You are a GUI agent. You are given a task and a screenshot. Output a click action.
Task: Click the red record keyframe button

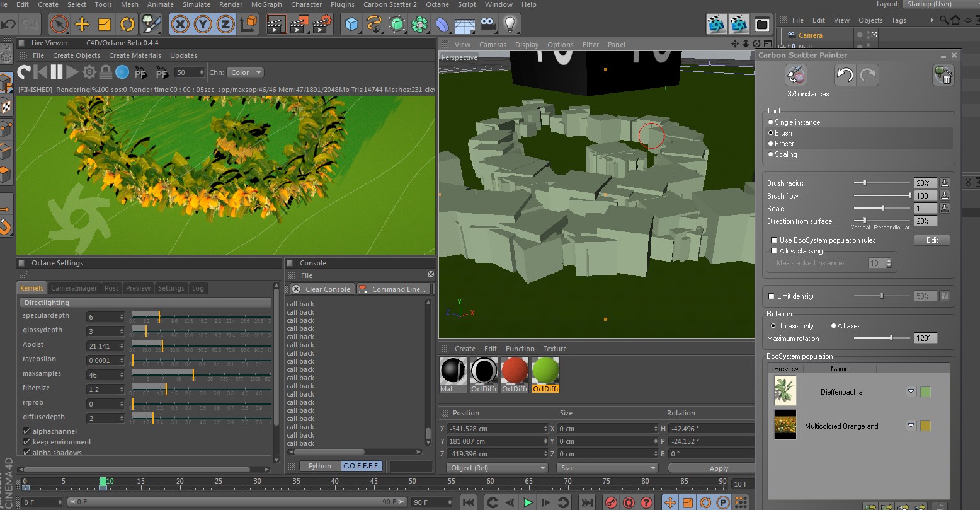610,502
